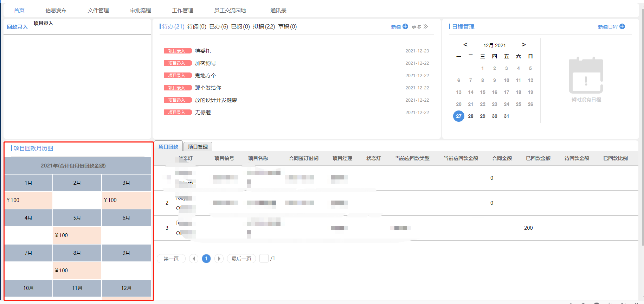
Task: Click the plus icon beside 新建
Action: click(405, 26)
